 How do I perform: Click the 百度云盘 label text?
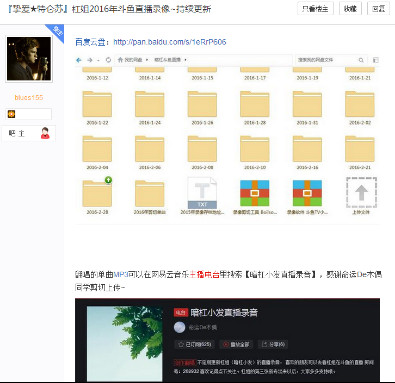91,42
